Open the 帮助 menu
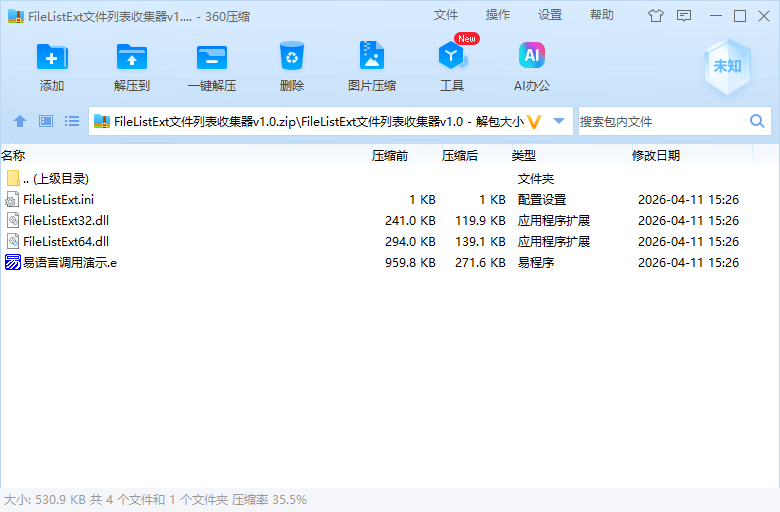 (602, 15)
